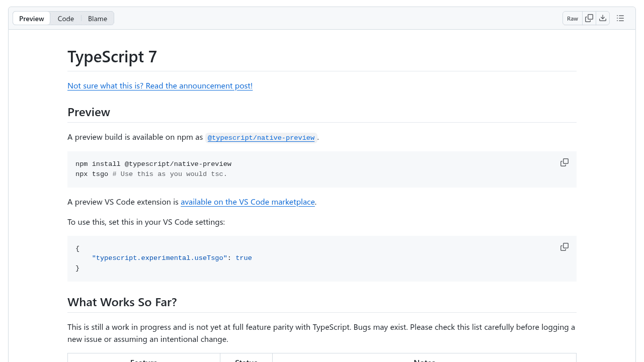Switch to the Code tab

(65, 18)
